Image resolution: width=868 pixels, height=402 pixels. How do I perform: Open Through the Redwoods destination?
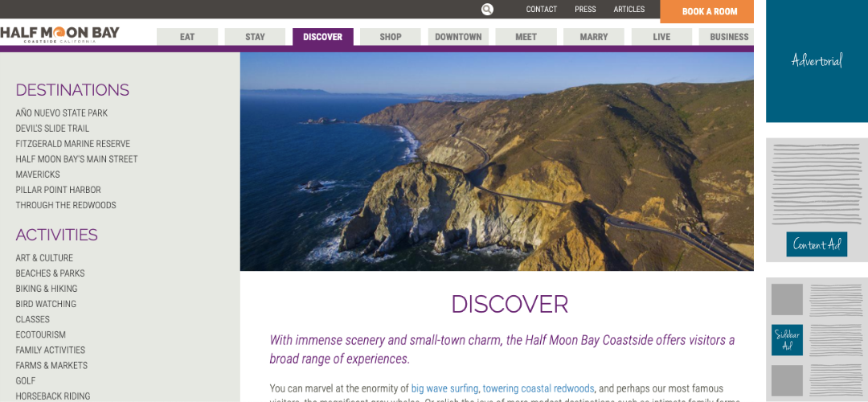point(66,206)
